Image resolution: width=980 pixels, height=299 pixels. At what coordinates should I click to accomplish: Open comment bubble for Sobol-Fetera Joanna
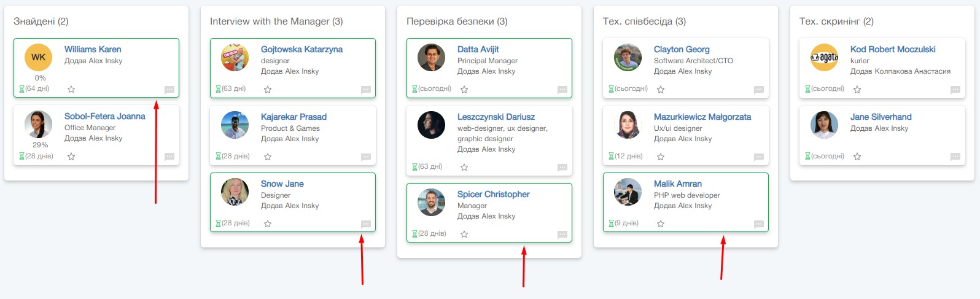[x=169, y=157]
